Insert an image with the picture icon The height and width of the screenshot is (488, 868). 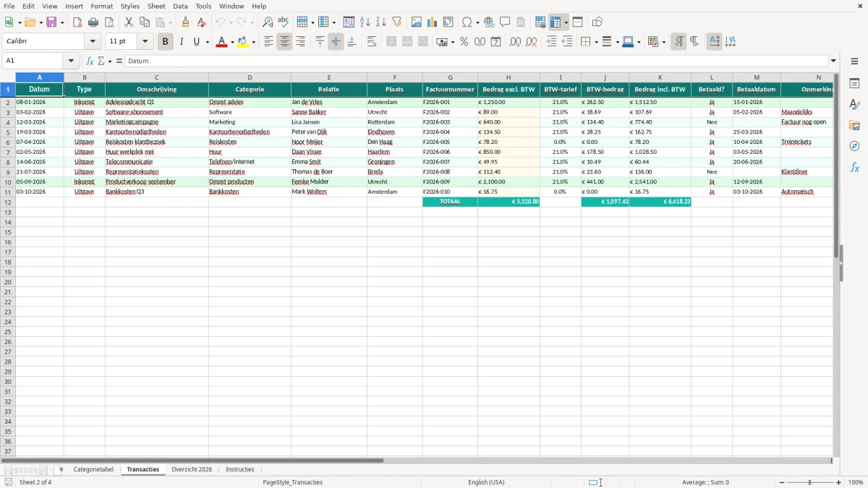pos(417,22)
